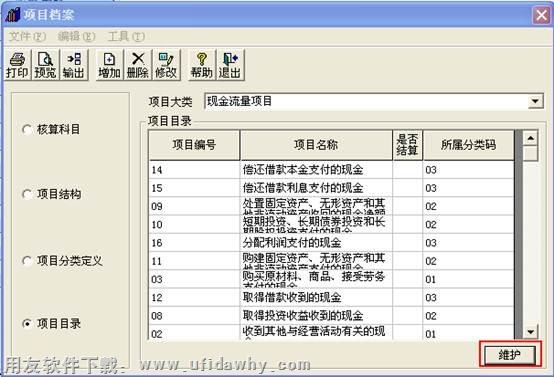Click the 增加 add toolbar icon

[110, 65]
